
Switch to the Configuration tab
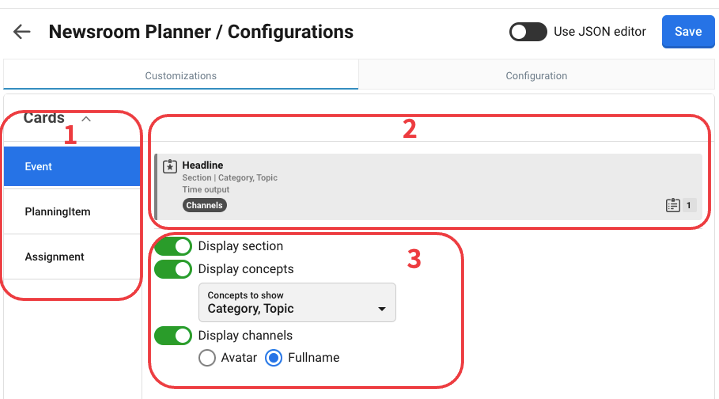536,75
